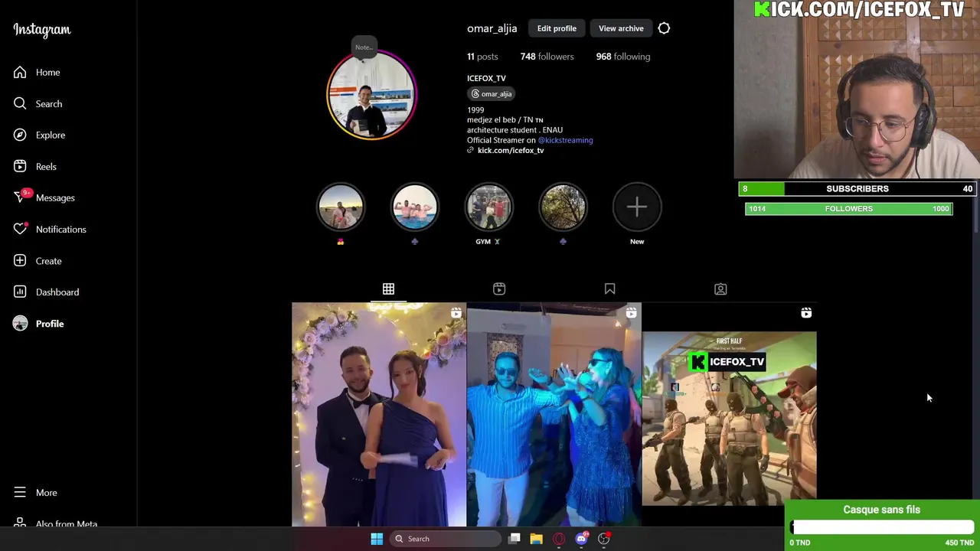Click the Search magnifier icon

[x=20, y=103]
